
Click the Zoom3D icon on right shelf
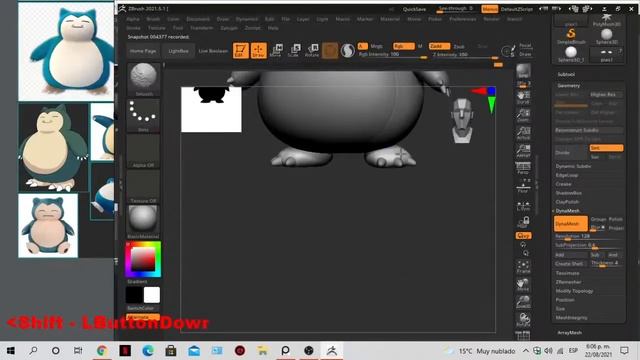[523, 302]
